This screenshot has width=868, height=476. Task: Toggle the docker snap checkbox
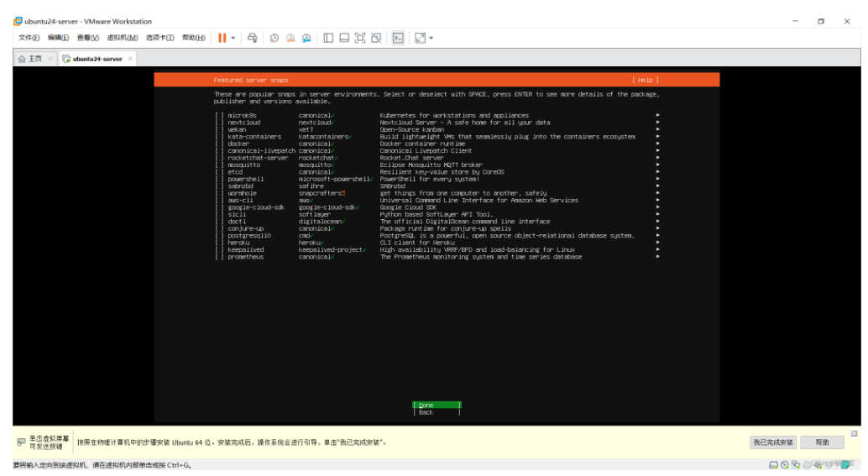coord(219,144)
